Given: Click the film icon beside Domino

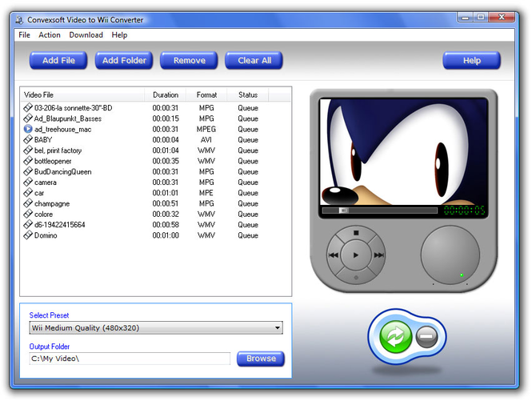Looking at the screenshot, I should [28, 235].
